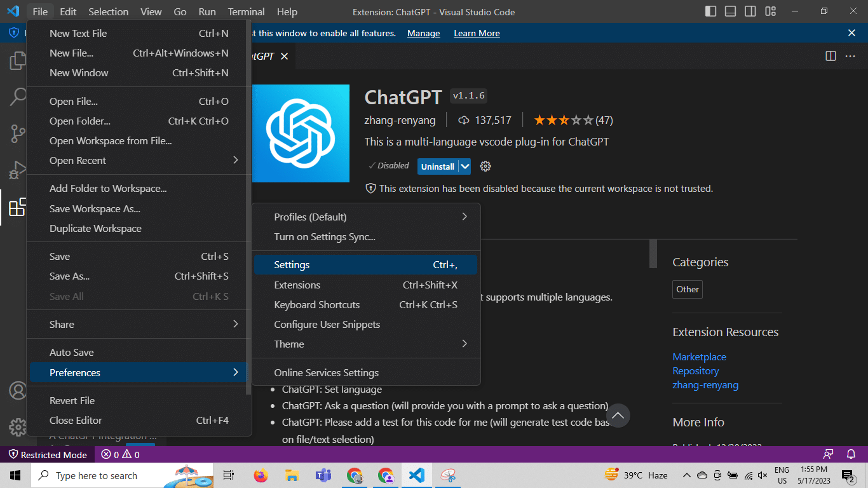The height and width of the screenshot is (488, 868).
Task: Click the split editor right icon
Action: pos(831,56)
